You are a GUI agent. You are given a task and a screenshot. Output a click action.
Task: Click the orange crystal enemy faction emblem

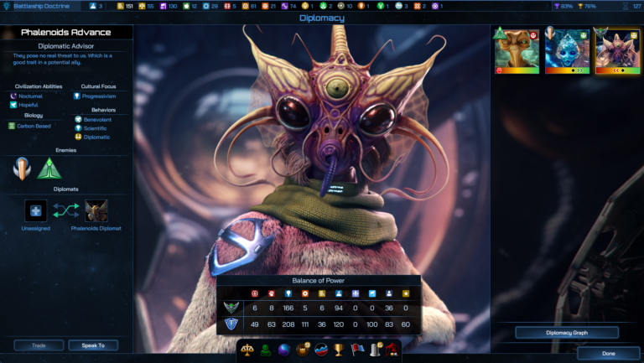pos(23,170)
